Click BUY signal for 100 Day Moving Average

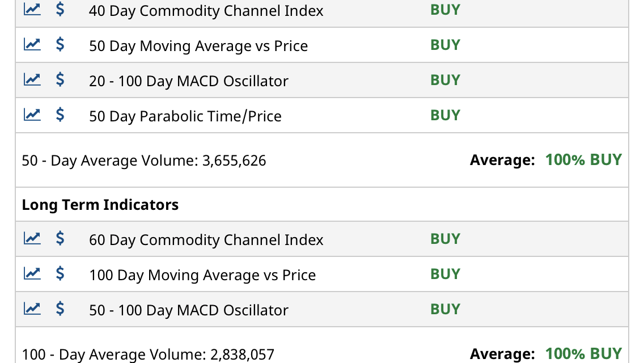(445, 274)
